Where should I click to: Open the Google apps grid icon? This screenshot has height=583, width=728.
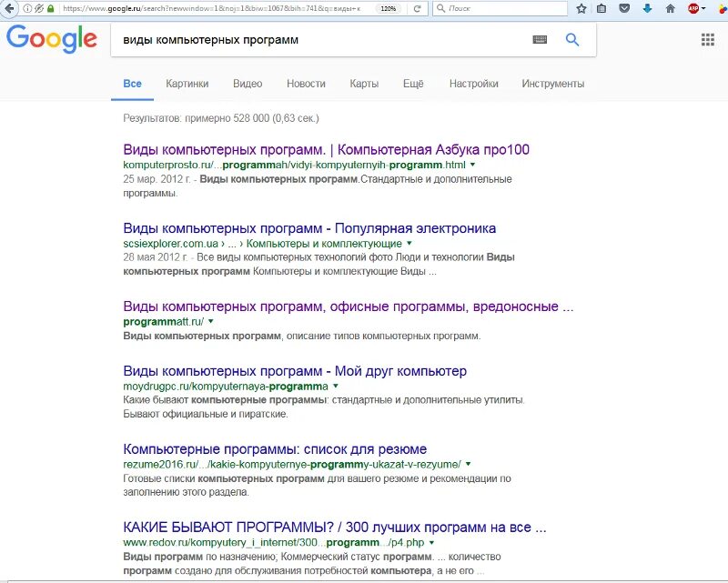[708, 40]
